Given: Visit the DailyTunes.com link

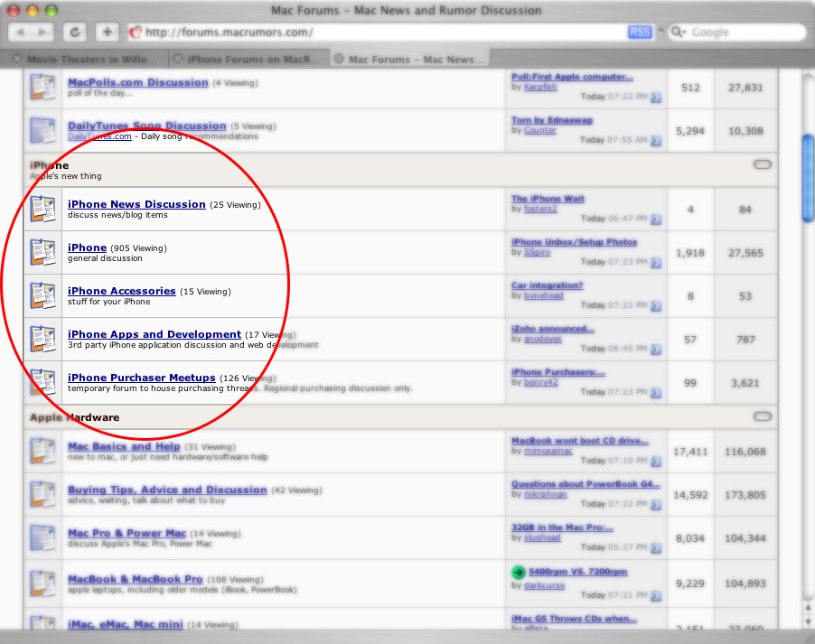Looking at the screenshot, I should [99, 136].
